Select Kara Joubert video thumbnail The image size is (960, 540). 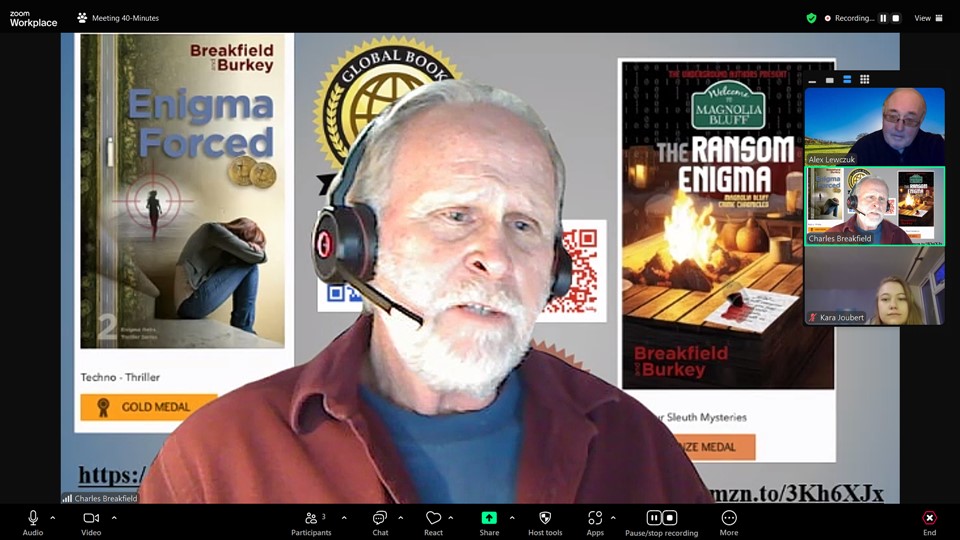[x=874, y=285]
